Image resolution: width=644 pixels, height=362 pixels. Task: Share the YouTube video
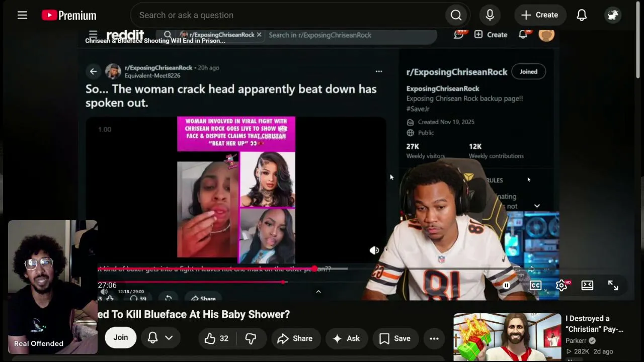click(x=295, y=338)
